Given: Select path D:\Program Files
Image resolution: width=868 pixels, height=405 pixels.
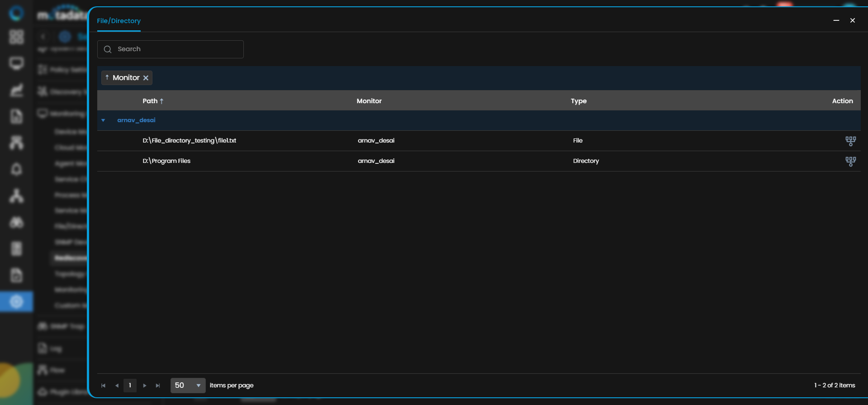Looking at the screenshot, I should 166,161.
